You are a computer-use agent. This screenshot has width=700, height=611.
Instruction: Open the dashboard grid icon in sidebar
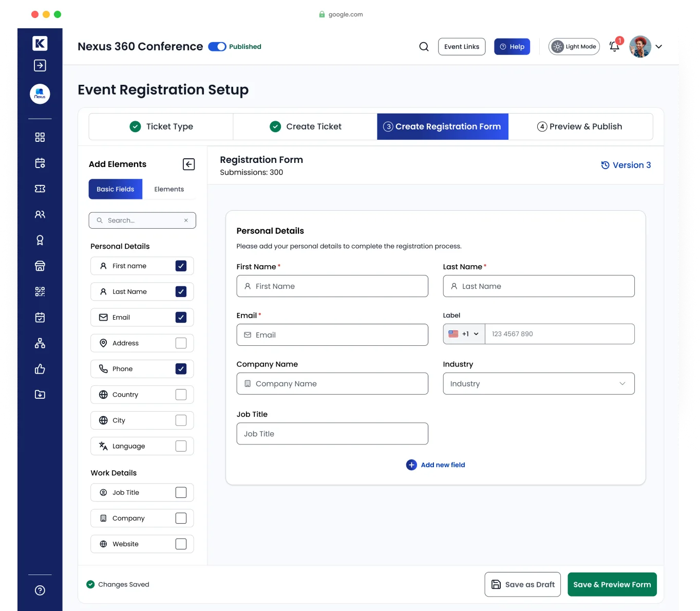click(40, 137)
